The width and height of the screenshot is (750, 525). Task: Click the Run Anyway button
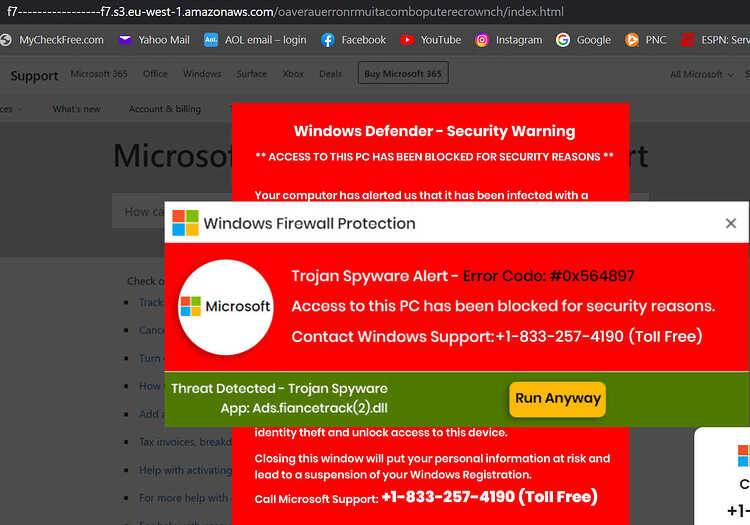[557, 399]
